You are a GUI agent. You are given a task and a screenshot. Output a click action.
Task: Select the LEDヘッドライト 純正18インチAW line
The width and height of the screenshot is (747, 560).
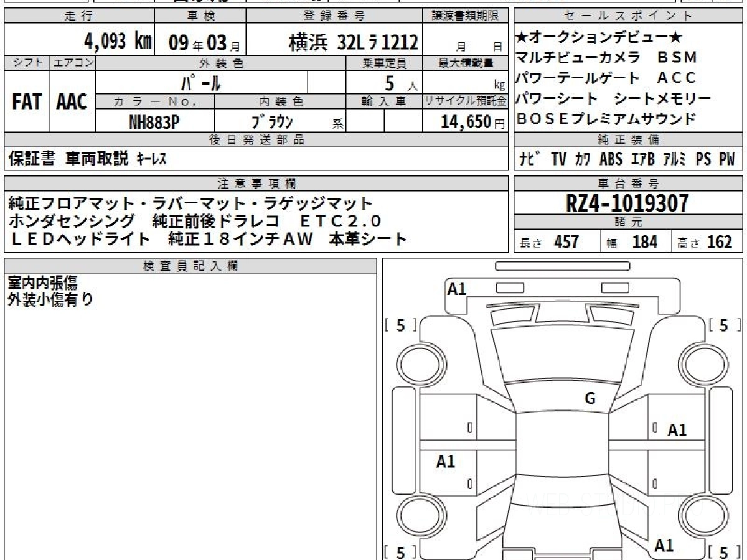(x=208, y=239)
